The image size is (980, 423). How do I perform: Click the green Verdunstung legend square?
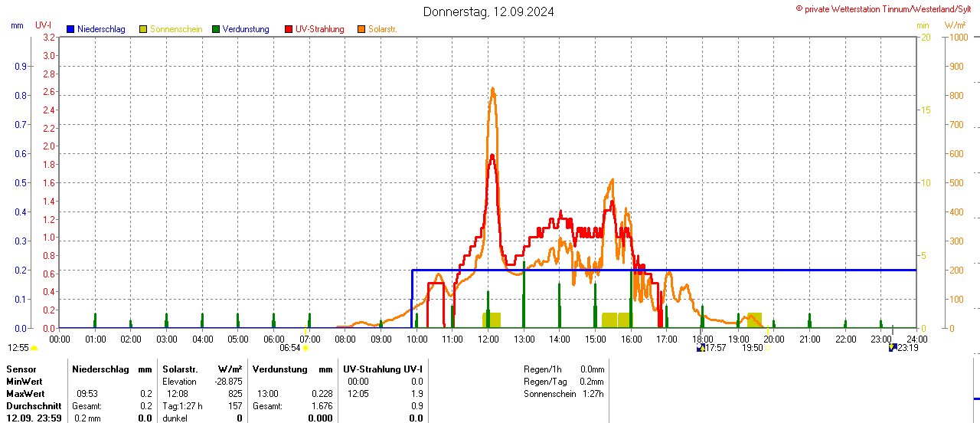click(216, 29)
